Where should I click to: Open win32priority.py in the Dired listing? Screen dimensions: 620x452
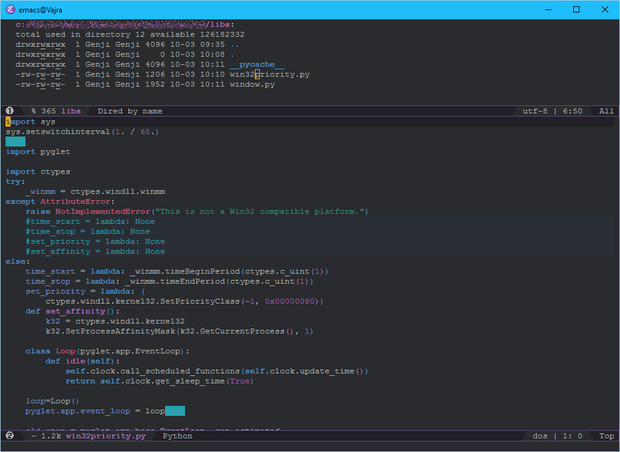click(x=270, y=74)
